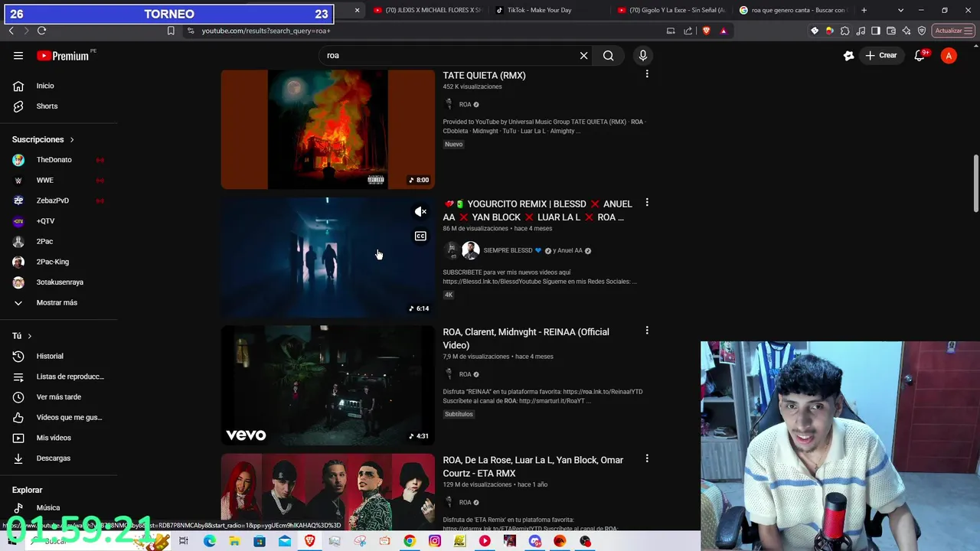980x551 pixels.
Task: Toggle the browser sidebar panel
Action: [x=876, y=31]
